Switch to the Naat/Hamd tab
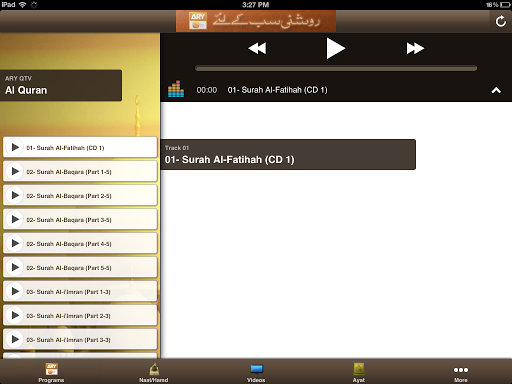 154,373
